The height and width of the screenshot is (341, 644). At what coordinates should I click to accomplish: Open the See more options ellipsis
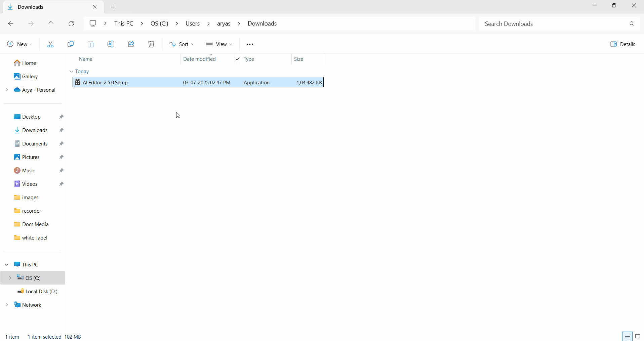pyautogui.click(x=250, y=44)
